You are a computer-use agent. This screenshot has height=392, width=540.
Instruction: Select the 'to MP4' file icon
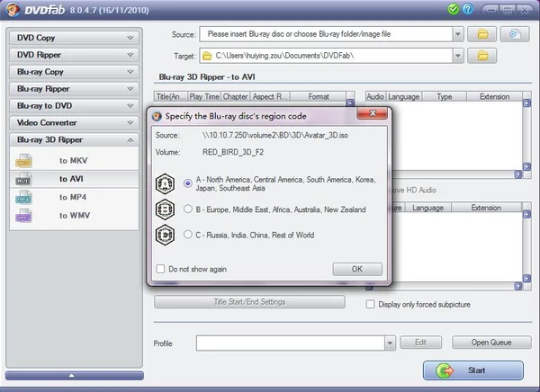click(x=23, y=197)
